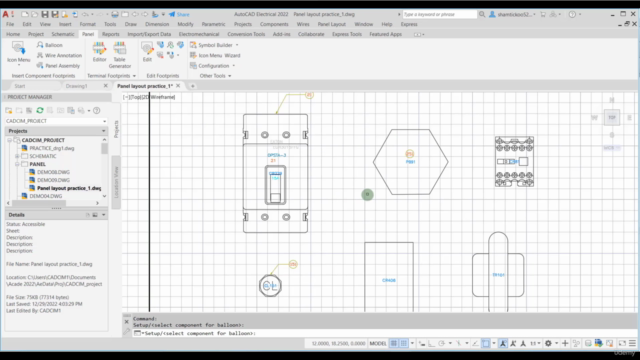Viewport: 640px width, 360px height.
Task: Select the Balloon tool
Action: [x=49, y=45]
